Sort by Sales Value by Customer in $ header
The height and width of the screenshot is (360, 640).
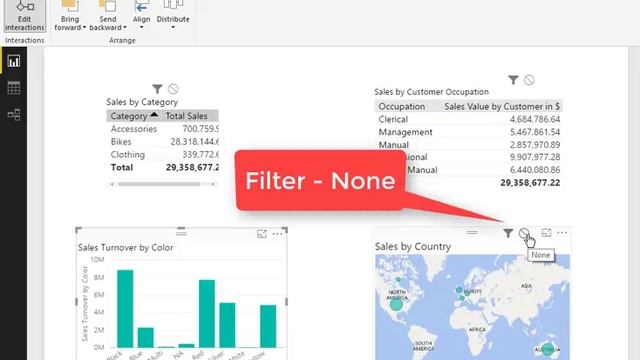coord(502,107)
